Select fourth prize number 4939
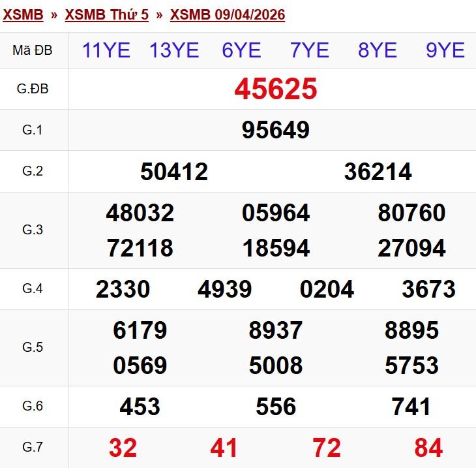 (x=225, y=289)
